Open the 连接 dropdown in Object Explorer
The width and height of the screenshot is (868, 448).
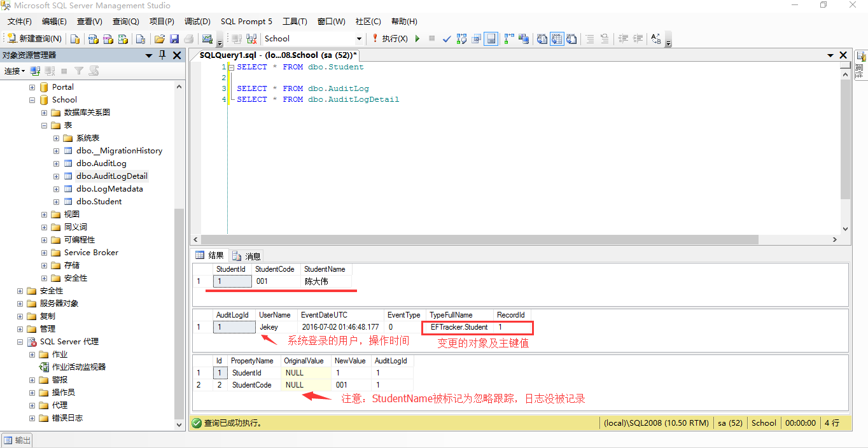click(15, 71)
